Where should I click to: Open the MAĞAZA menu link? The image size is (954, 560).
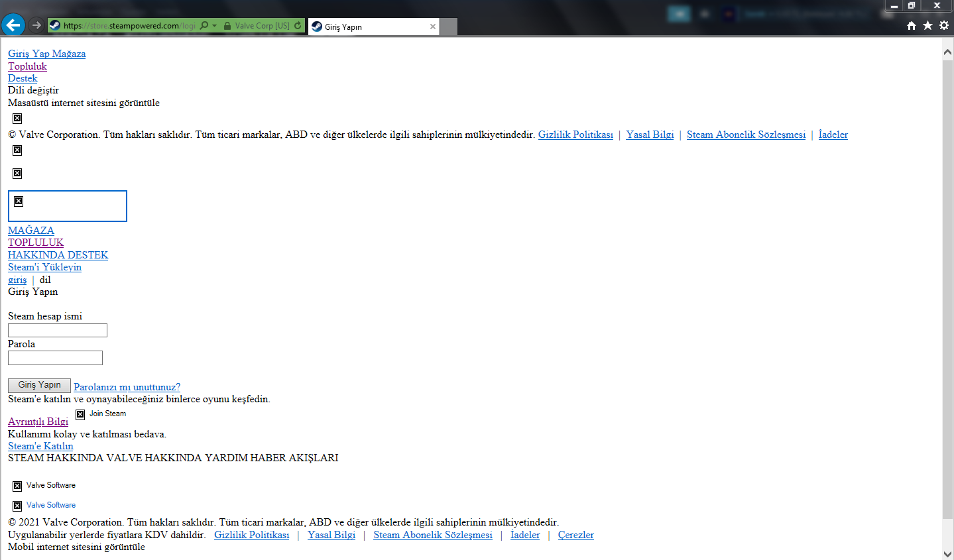click(x=31, y=231)
